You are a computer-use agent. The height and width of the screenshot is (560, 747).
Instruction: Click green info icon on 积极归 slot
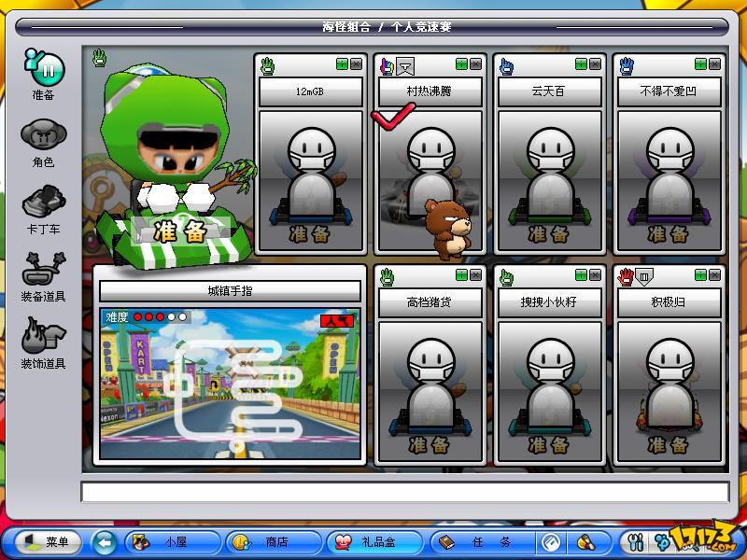click(701, 275)
